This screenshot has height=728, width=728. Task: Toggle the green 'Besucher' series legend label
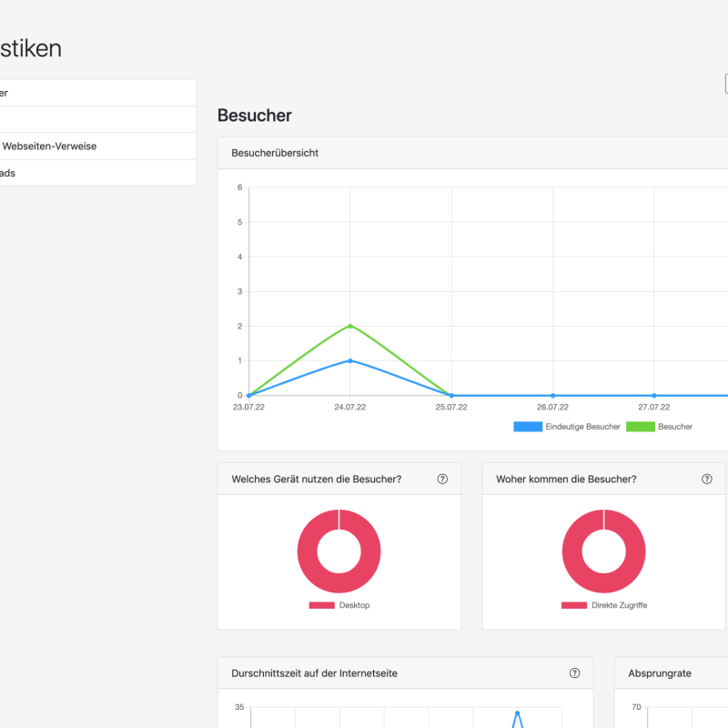[x=674, y=426]
